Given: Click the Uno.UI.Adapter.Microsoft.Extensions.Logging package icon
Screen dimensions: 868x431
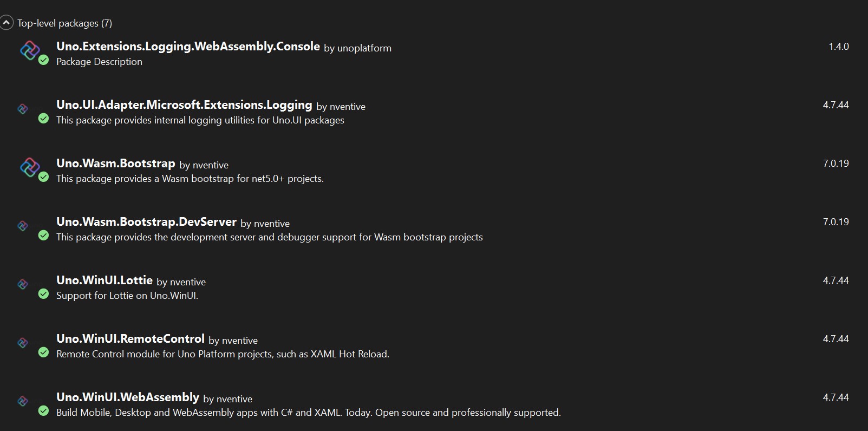Looking at the screenshot, I should pyautogui.click(x=22, y=108).
